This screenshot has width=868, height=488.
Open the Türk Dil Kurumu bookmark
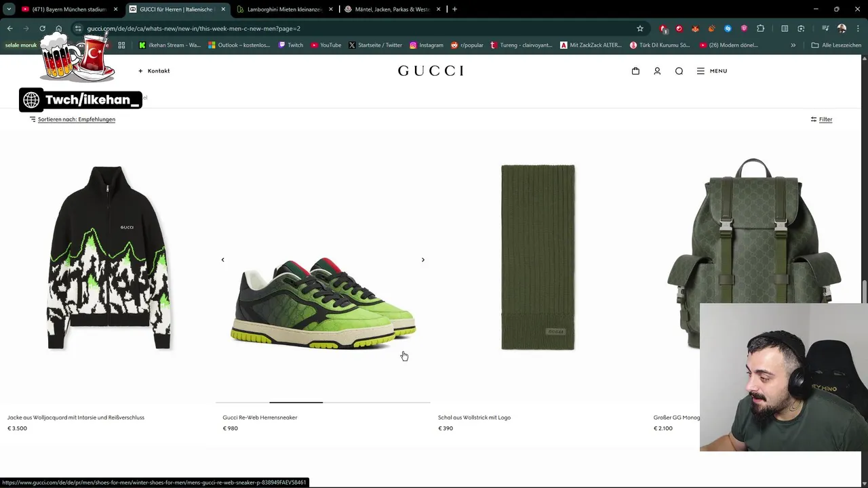coord(660,45)
